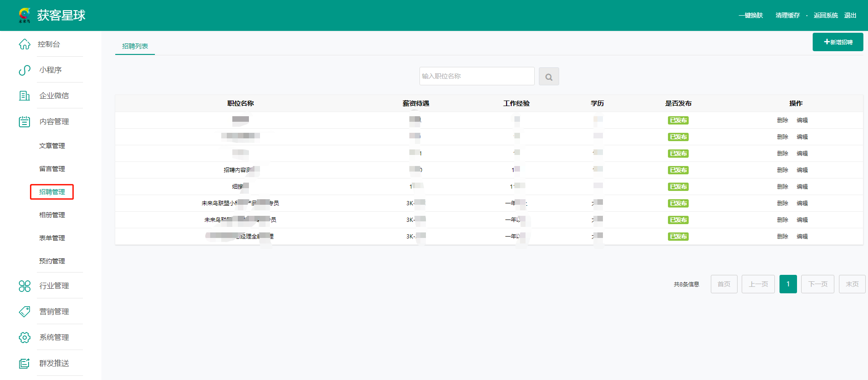Click the 企业微信 building icon
Viewport: 868px width, 380px height.
pyautogui.click(x=24, y=96)
